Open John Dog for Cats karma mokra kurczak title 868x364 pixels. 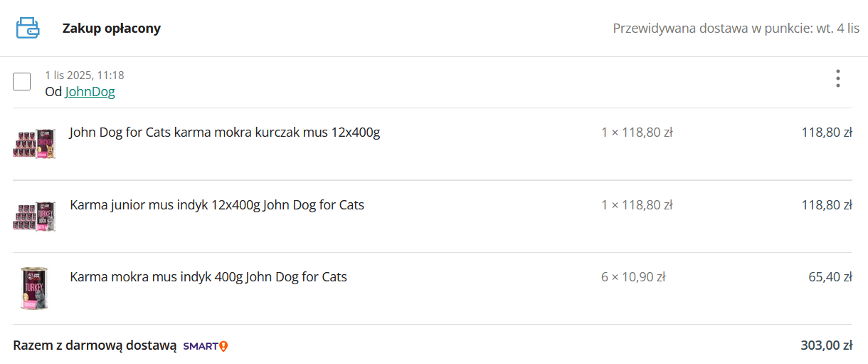[x=225, y=132]
